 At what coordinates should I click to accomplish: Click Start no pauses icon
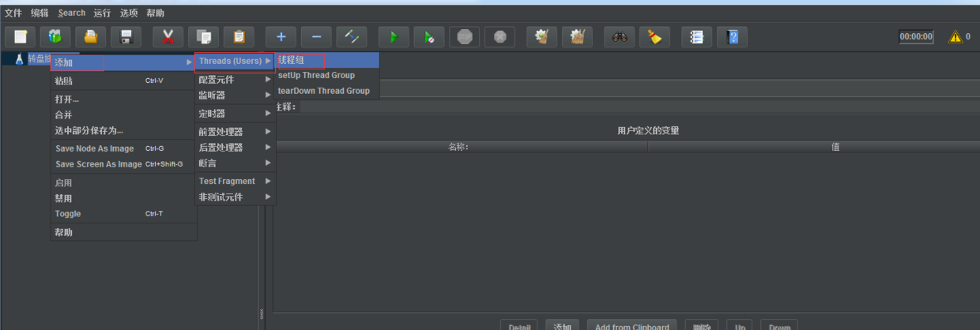(x=428, y=36)
